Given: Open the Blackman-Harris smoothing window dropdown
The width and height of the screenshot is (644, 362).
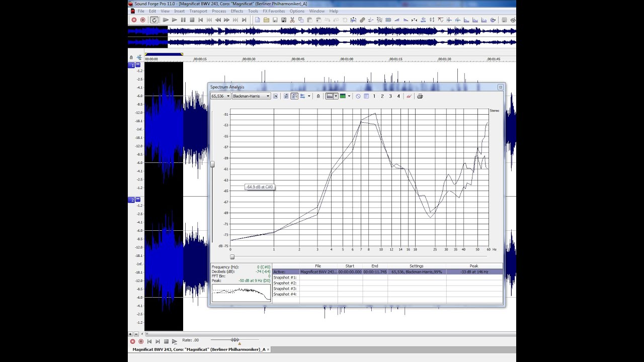Looking at the screenshot, I should pyautogui.click(x=251, y=96).
